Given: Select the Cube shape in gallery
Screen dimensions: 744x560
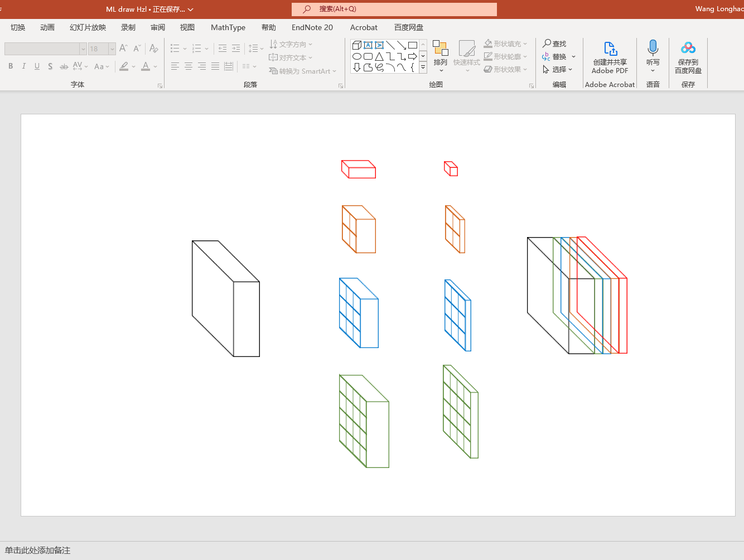Looking at the screenshot, I should point(357,45).
